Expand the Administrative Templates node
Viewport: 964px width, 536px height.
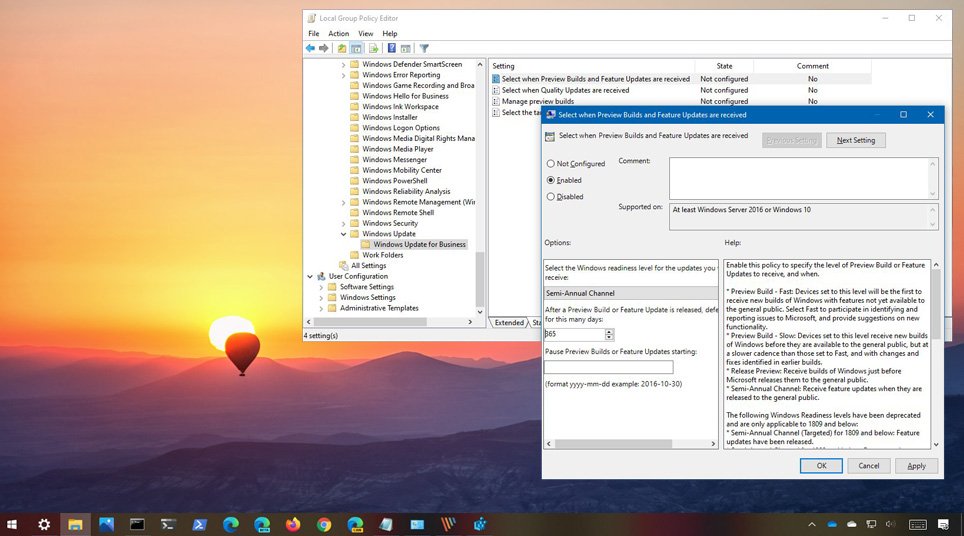tap(321, 308)
